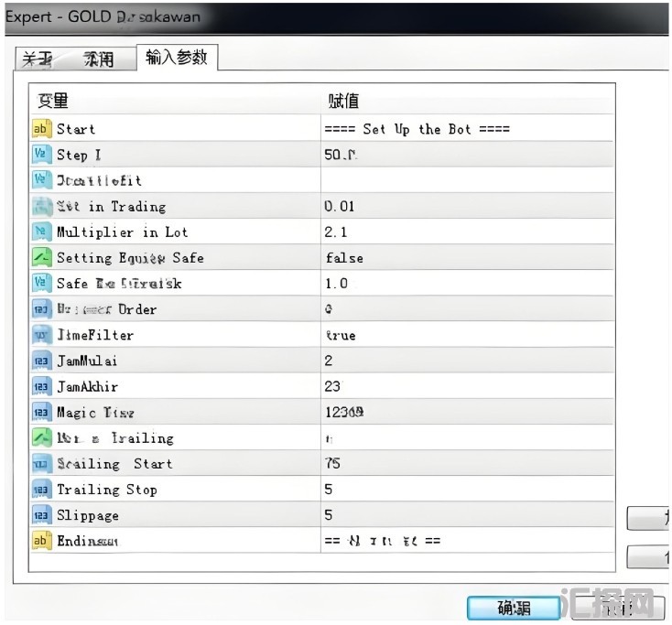
Task: Click the 变量 column header
Action: click(53, 100)
